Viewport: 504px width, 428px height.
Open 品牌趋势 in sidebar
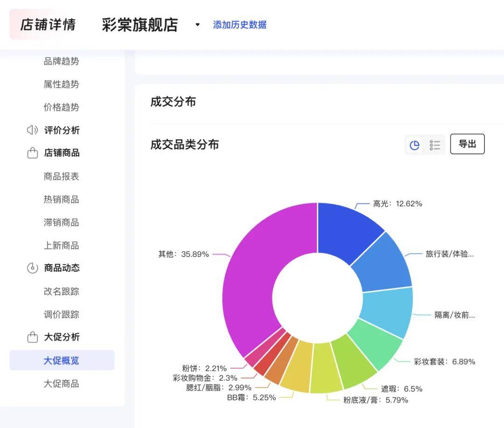coord(61,61)
